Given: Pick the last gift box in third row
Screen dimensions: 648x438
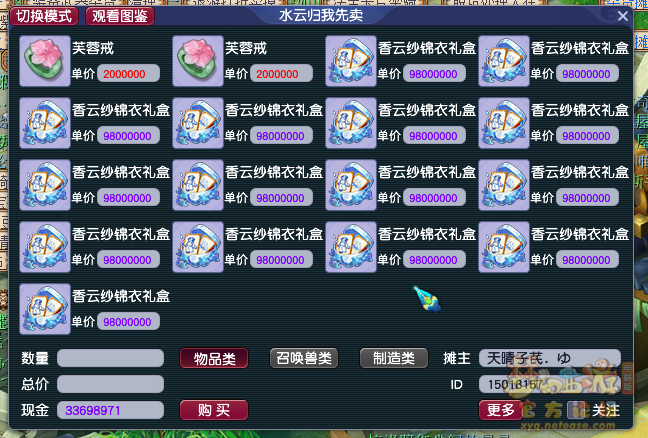Looking at the screenshot, I should (503, 185).
